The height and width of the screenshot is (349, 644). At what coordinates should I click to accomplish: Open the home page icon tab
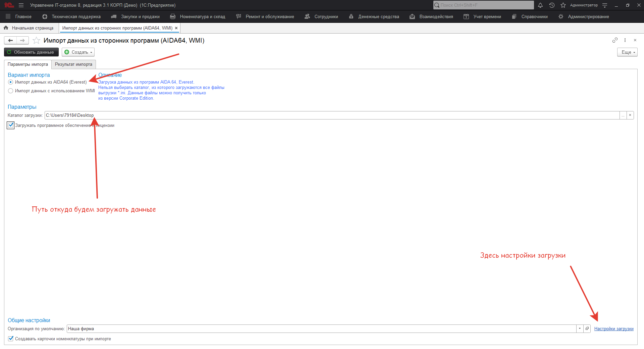point(6,28)
